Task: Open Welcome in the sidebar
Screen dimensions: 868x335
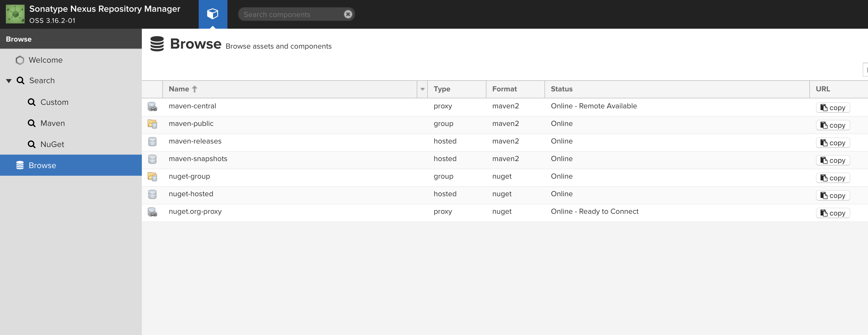Action: pos(45,60)
